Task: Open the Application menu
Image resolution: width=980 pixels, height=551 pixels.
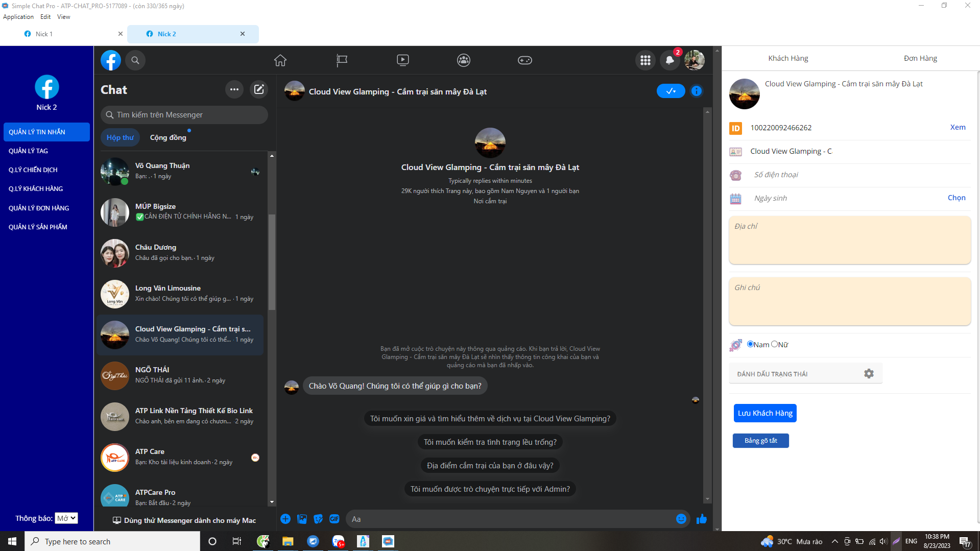Action: (x=18, y=17)
